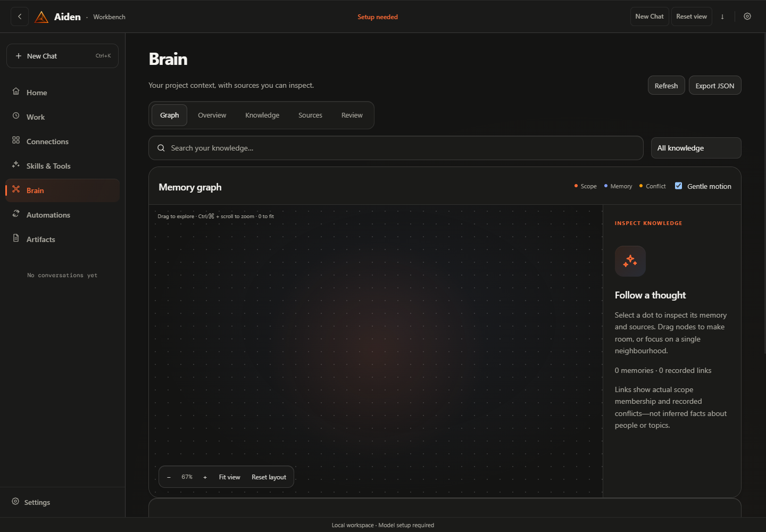766x532 pixels.
Task: Click the Fit view button
Action: (230, 477)
